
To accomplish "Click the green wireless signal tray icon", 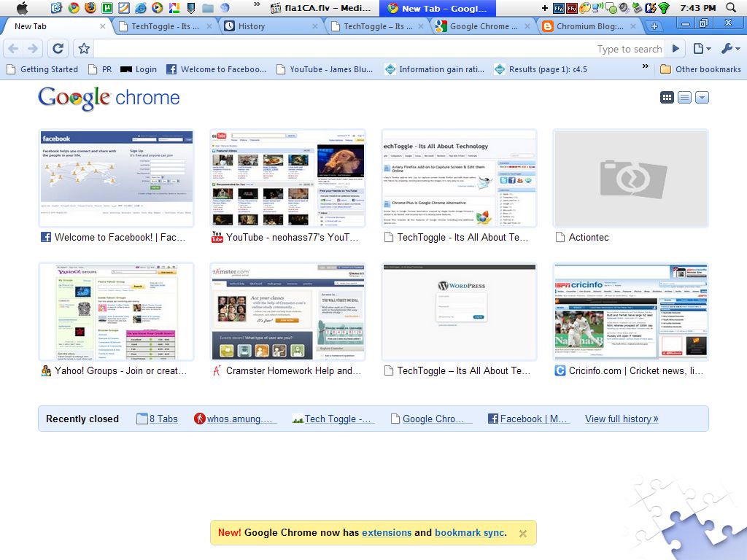I will tap(664, 7).
